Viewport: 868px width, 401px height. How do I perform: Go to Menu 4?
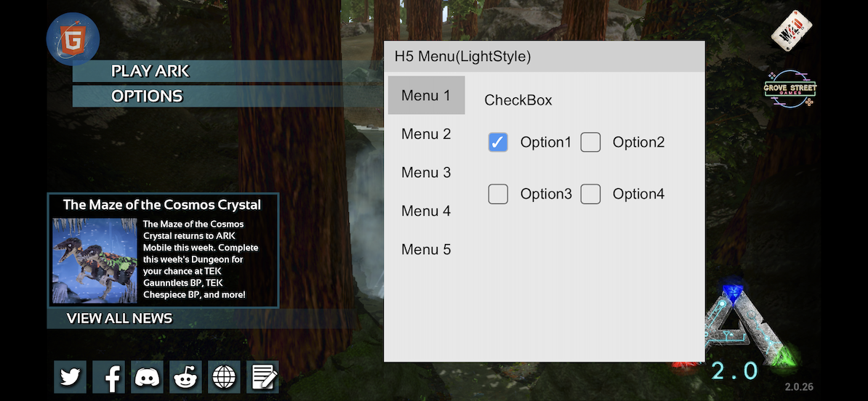click(426, 211)
